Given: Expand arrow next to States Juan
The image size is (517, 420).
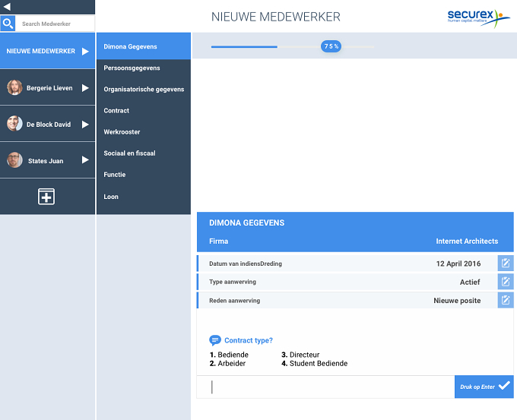Looking at the screenshot, I should 85,159.
